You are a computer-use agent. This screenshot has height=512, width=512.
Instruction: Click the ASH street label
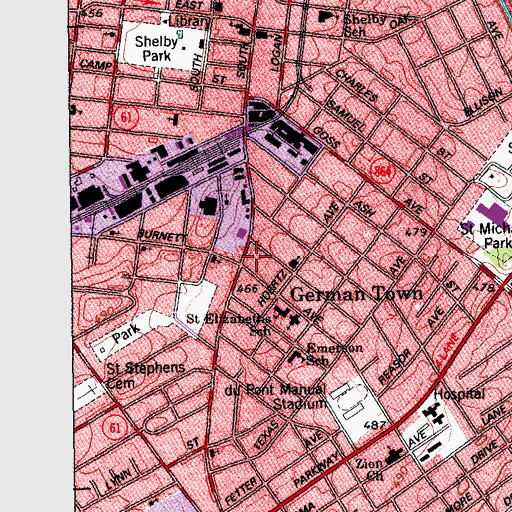coord(364,208)
